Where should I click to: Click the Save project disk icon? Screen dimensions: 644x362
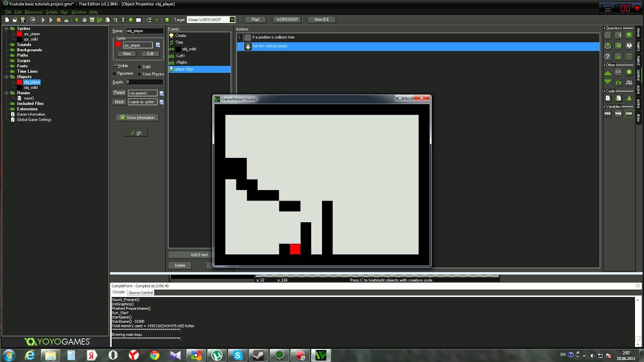click(23, 20)
